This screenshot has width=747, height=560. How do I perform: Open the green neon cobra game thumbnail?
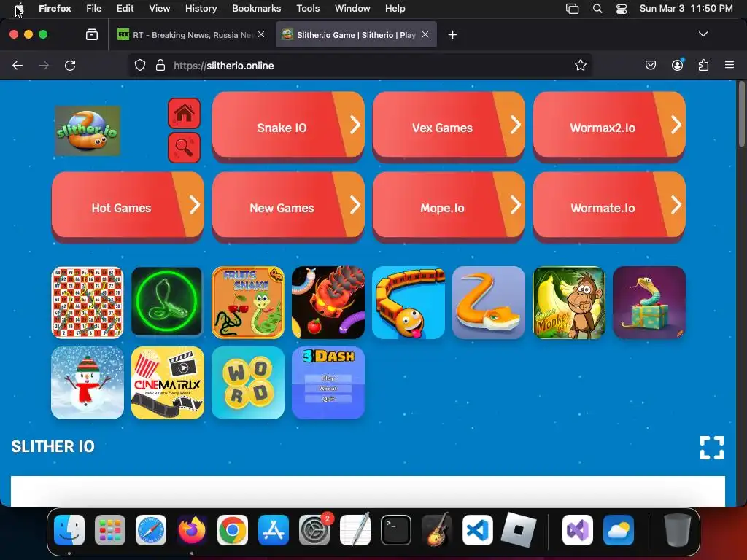click(x=167, y=303)
